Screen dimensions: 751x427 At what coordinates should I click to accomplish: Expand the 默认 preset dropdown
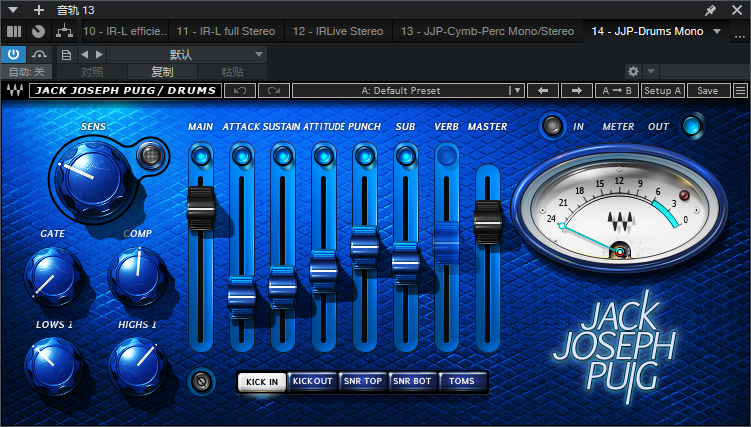click(x=186, y=54)
